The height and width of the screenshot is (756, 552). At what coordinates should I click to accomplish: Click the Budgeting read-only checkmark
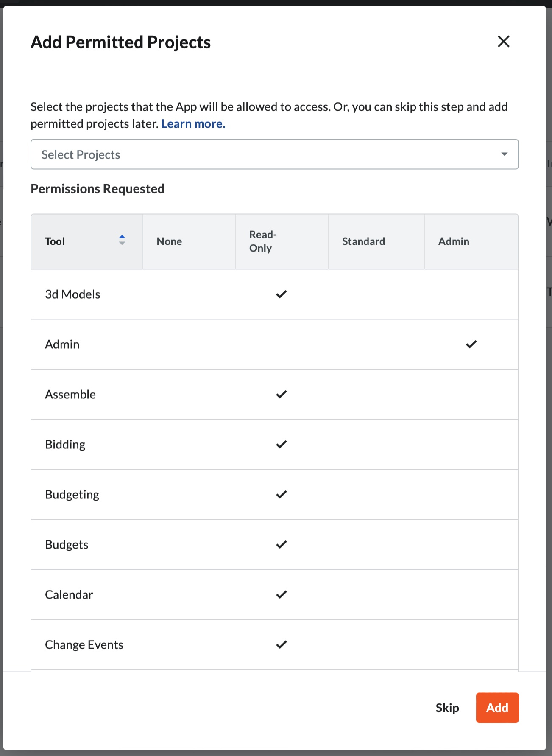pos(282,494)
